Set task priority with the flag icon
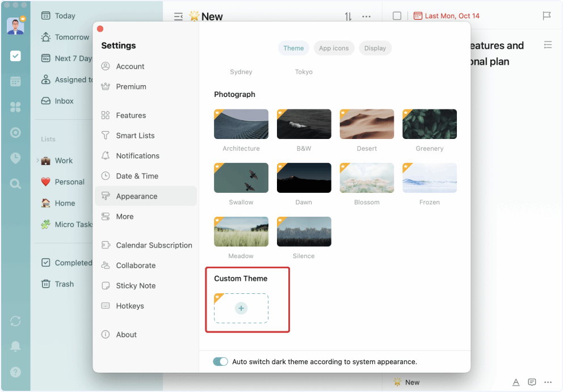 (x=547, y=16)
